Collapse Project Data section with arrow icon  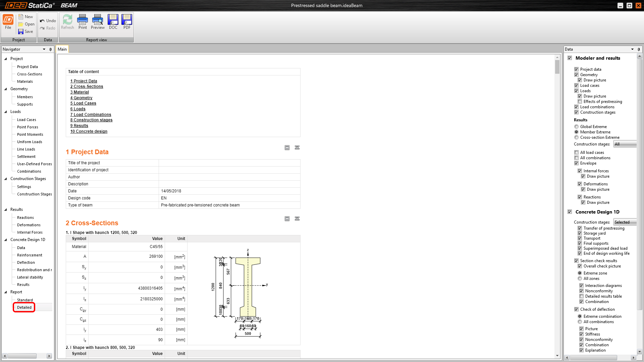point(297,147)
